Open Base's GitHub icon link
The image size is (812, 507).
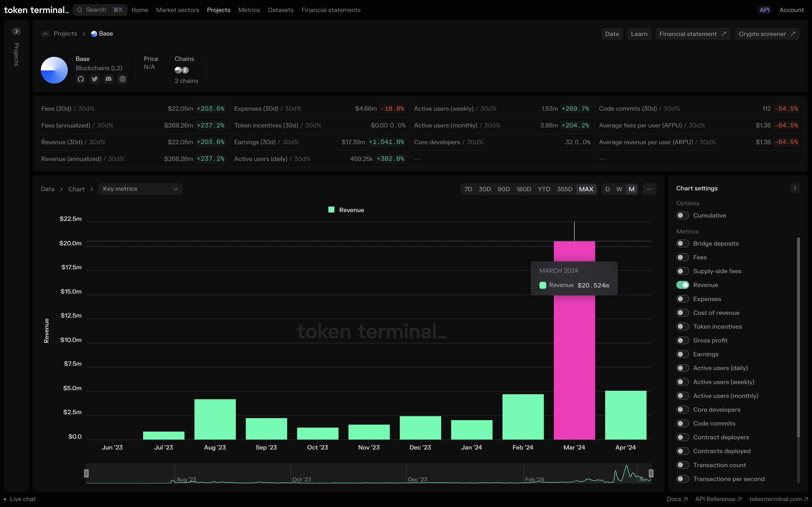80,79
